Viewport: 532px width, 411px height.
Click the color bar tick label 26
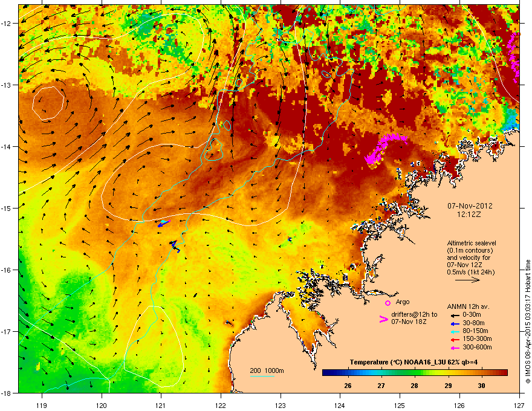[348, 386]
